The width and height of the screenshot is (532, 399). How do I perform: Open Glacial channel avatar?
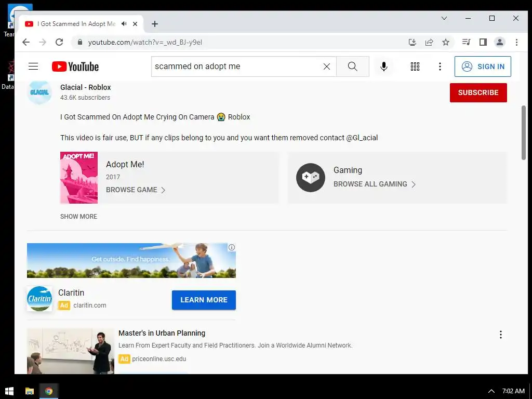point(39,92)
